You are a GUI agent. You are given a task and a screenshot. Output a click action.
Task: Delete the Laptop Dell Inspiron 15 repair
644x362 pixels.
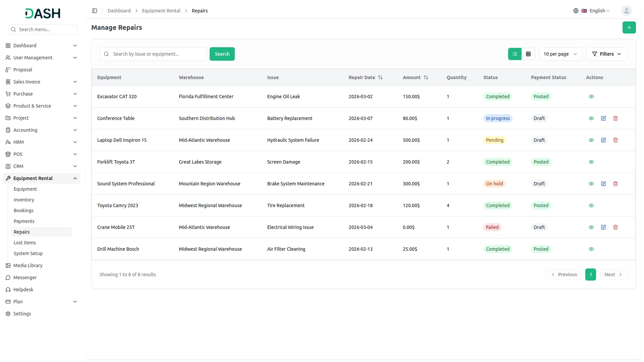coord(615,140)
